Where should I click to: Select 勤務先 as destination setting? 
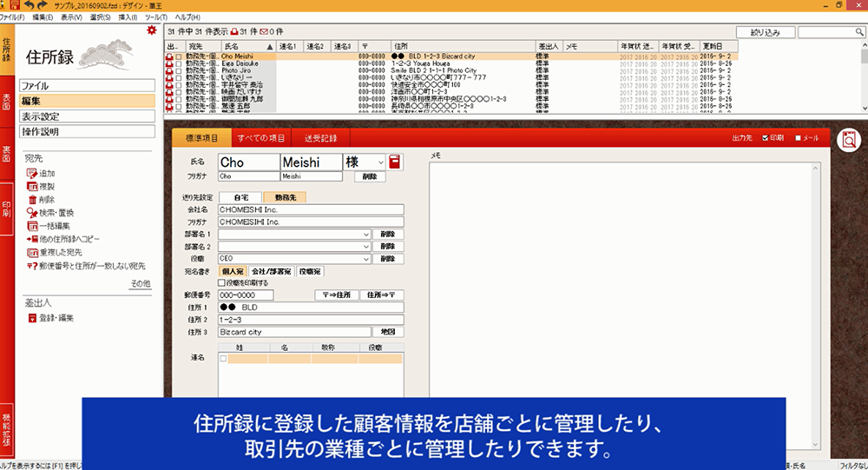[285, 197]
